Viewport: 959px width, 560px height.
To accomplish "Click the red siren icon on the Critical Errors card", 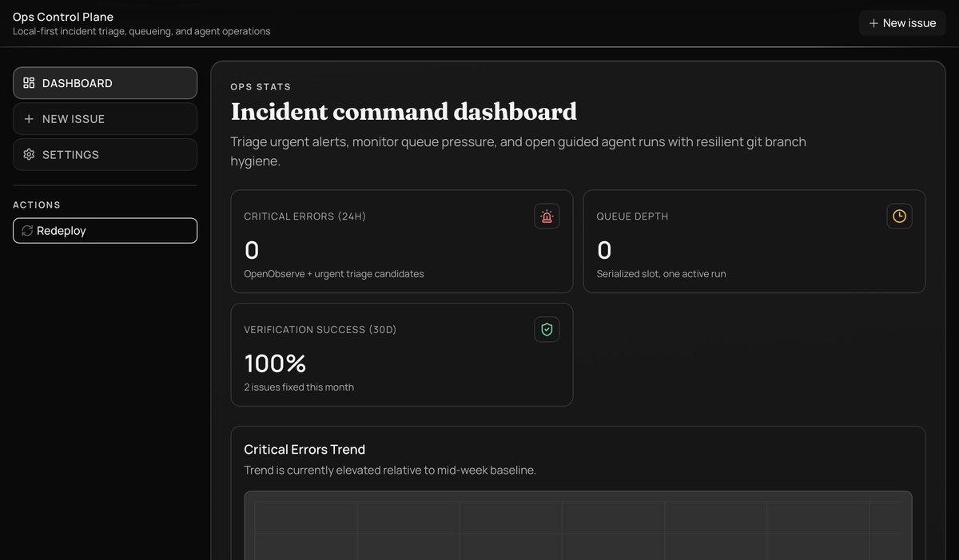I will (547, 216).
